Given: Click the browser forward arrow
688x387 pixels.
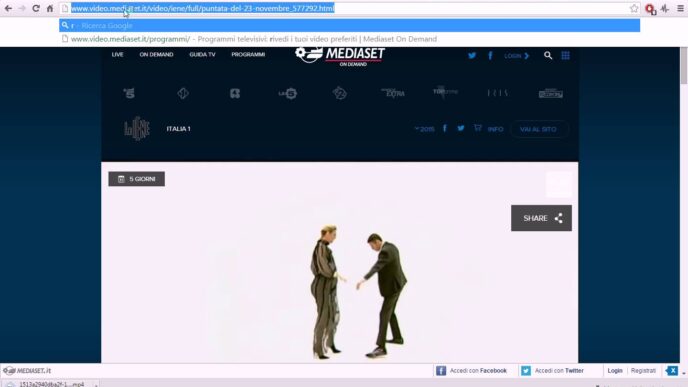Looking at the screenshot, I should tap(22, 8).
